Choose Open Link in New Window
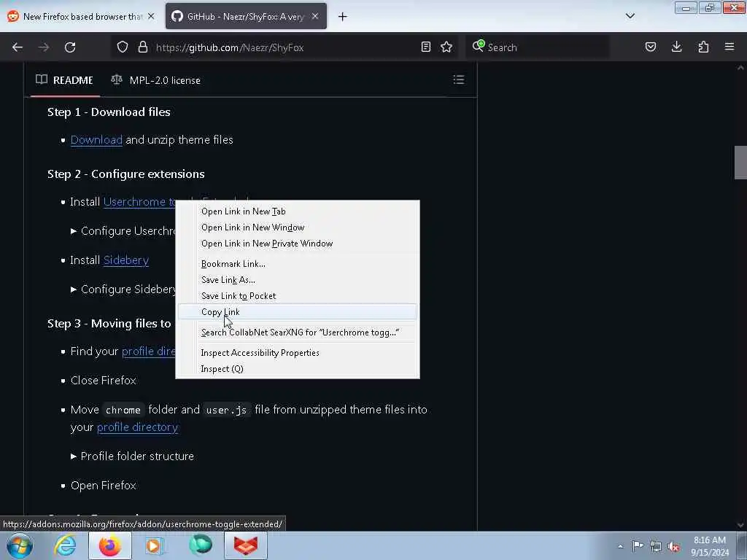This screenshot has height=560, width=747. point(298,227)
